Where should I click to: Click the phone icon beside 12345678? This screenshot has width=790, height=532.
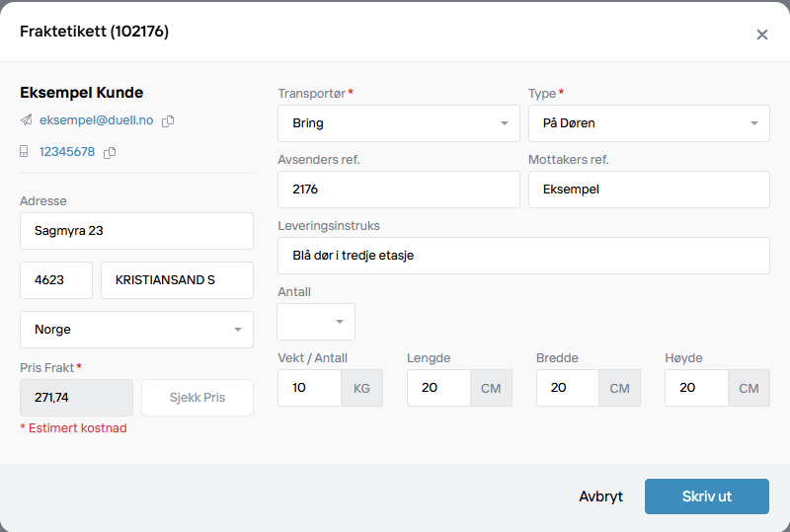25,152
